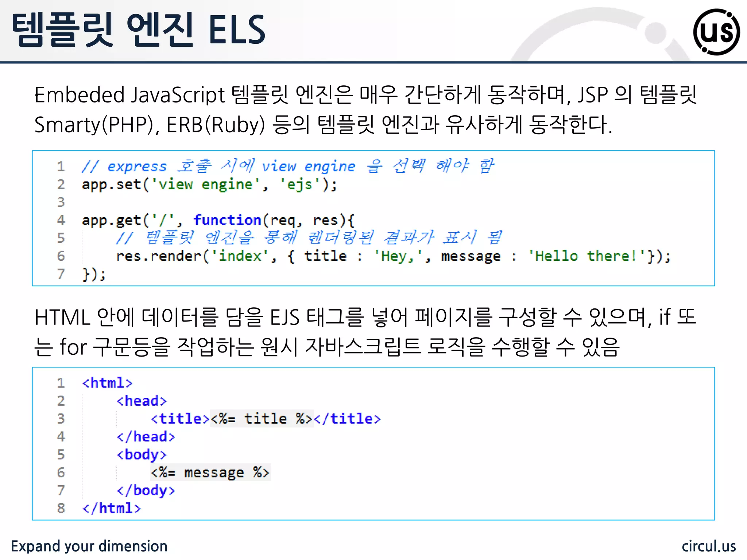
Task: Click the closing </html> tag
Action: click(112, 508)
